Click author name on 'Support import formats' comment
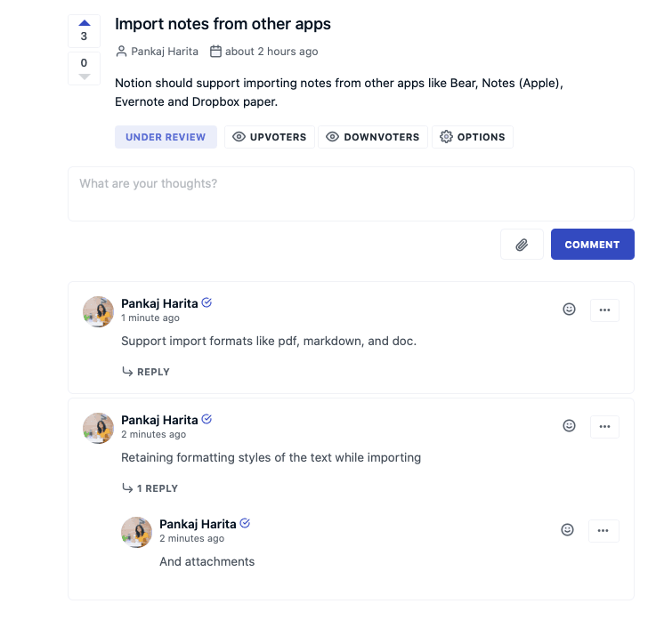 159,303
